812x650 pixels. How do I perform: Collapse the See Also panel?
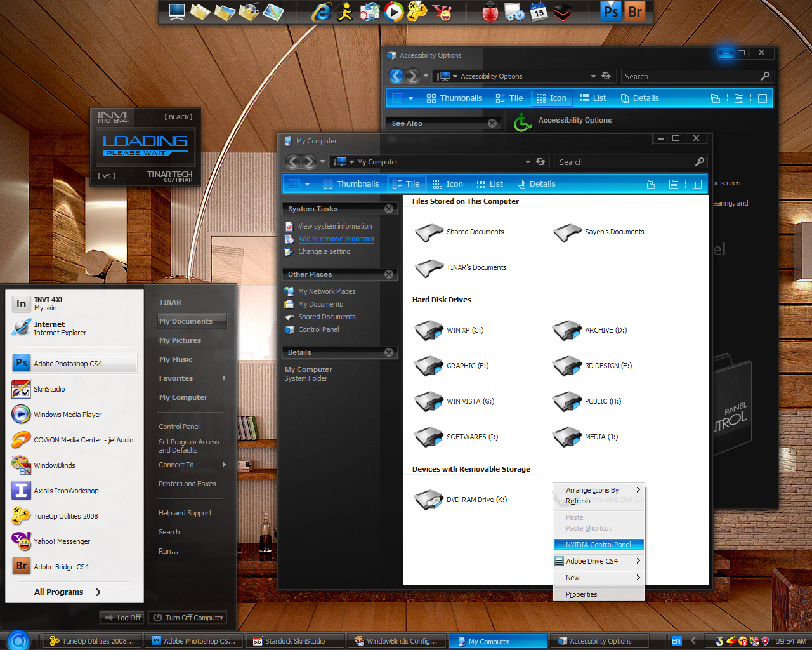492,123
